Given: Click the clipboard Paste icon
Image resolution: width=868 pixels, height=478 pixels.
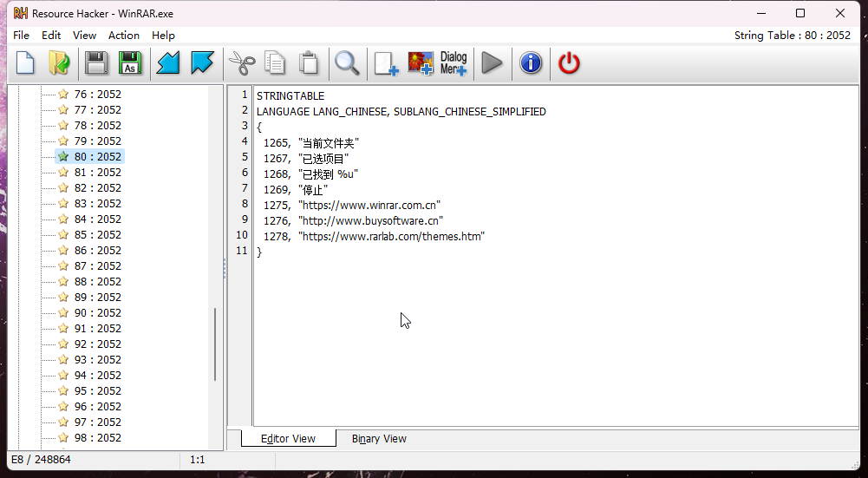Looking at the screenshot, I should (309, 63).
